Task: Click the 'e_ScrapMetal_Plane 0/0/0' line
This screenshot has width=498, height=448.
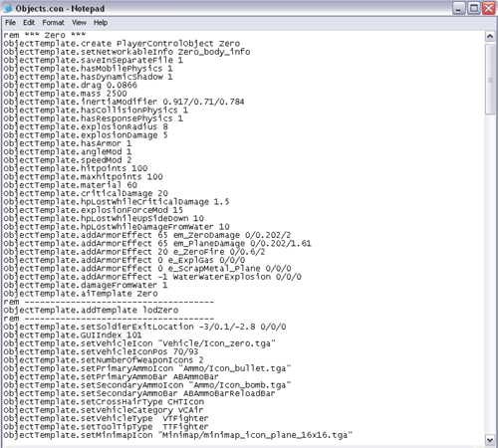Action: click(x=147, y=269)
